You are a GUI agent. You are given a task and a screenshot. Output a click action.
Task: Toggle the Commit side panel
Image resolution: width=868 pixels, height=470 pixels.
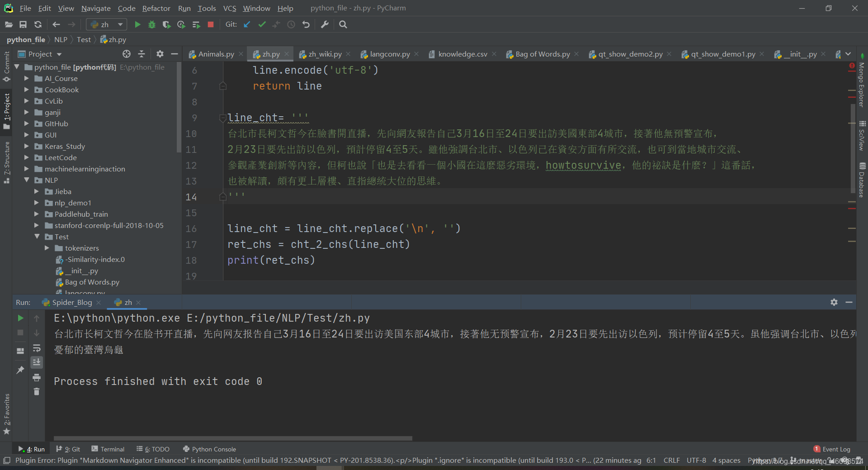click(6, 66)
